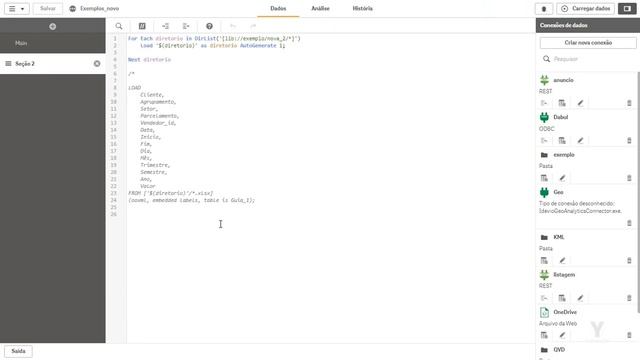Edit the XML folder connection
640x360 pixels.
(x=562, y=260)
